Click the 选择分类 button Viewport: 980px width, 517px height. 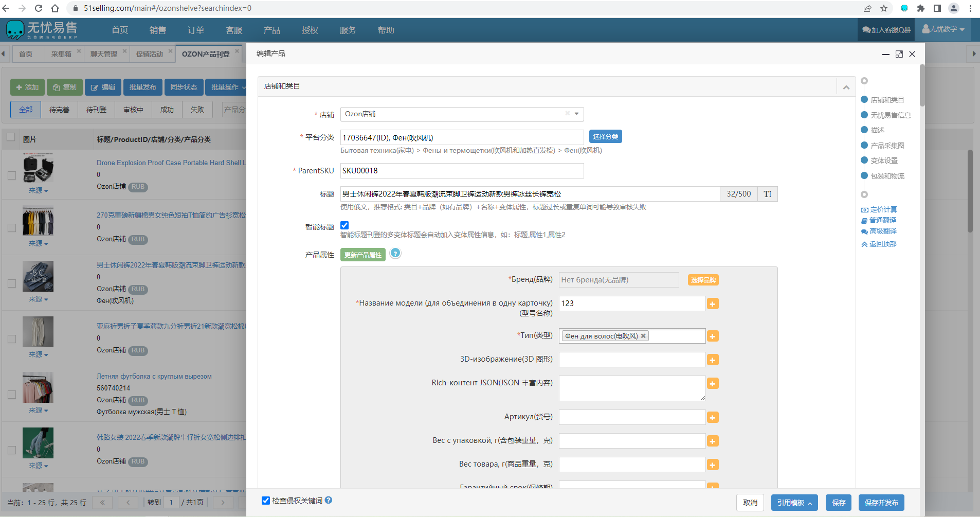tap(605, 137)
